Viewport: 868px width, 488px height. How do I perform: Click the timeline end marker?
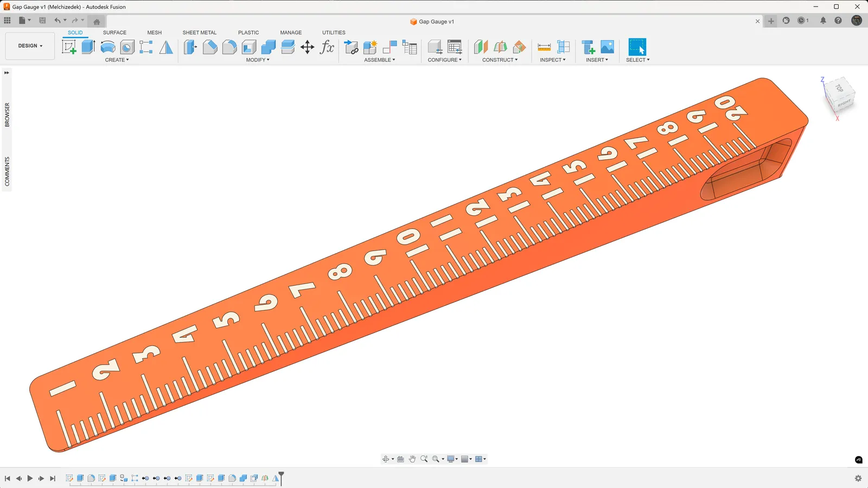point(281,478)
